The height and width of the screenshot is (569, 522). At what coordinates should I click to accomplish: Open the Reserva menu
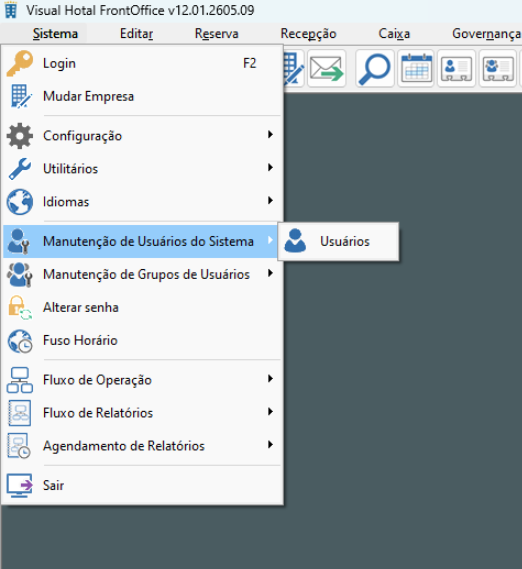(217, 34)
